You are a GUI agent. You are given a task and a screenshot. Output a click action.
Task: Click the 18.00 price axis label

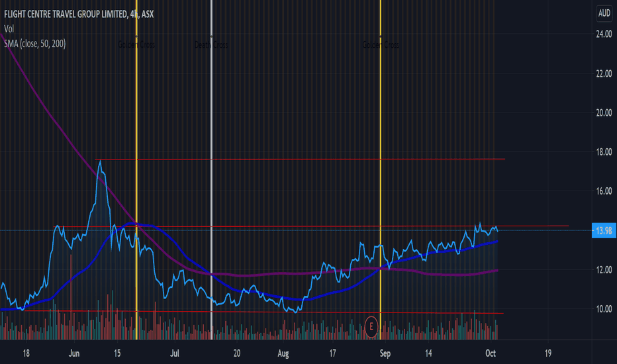coord(604,152)
